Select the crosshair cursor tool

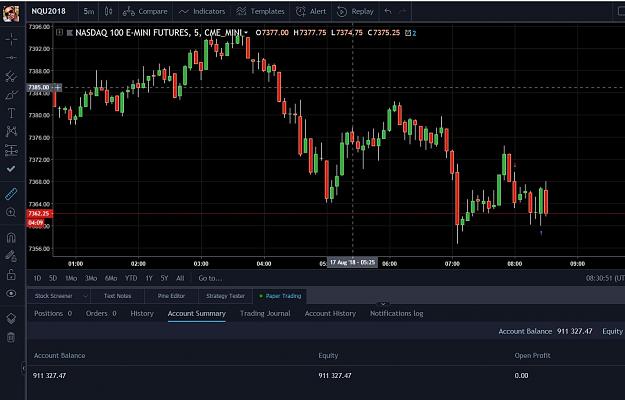(x=11, y=39)
